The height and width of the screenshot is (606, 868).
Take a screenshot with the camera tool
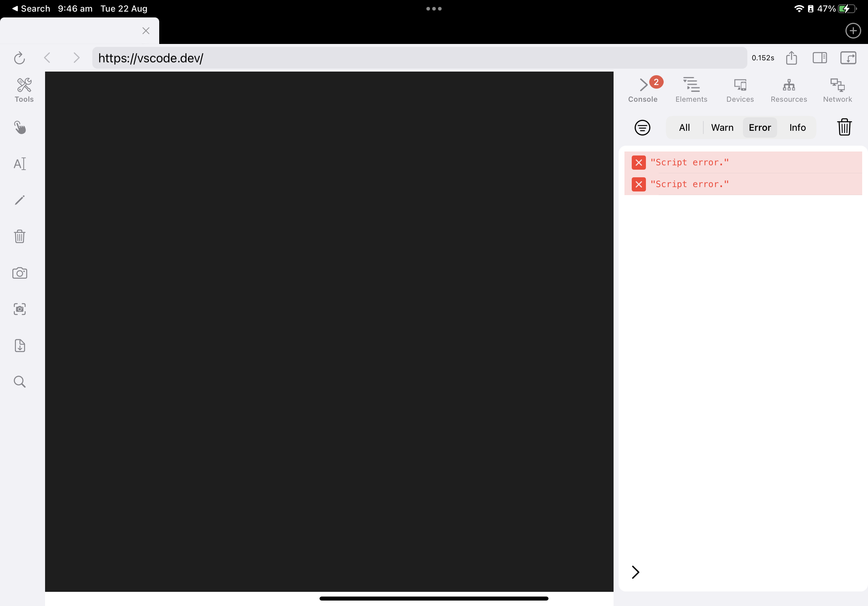coord(20,273)
